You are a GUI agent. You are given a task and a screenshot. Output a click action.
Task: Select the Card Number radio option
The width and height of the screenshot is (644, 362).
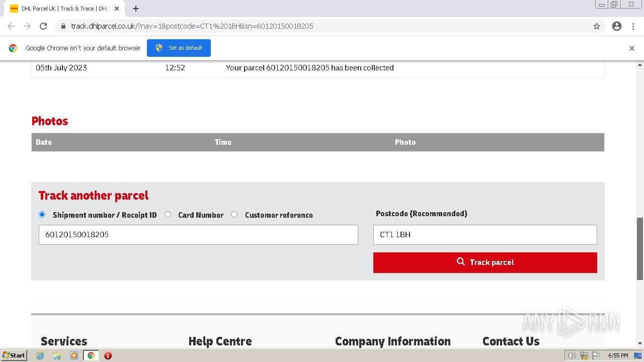tap(168, 214)
